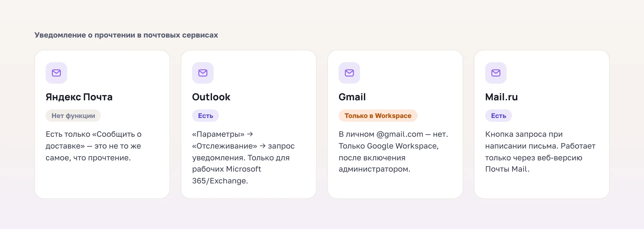Click the text «Параметры» → «Отслеживание» description

coord(243,157)
